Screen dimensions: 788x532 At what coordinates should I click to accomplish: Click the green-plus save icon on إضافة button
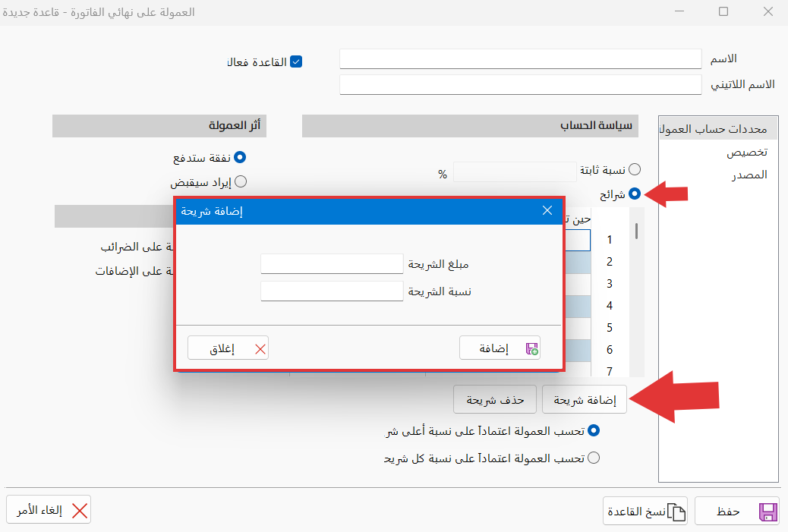coord(531,348)
